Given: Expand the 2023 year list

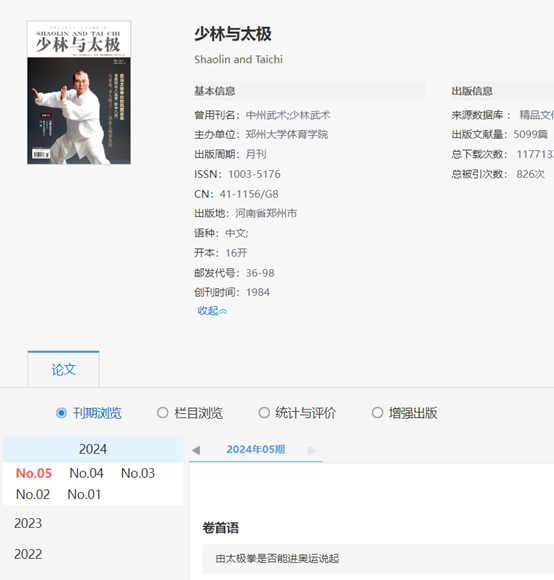Looking at the screenshot, I should tap(28, 523).
